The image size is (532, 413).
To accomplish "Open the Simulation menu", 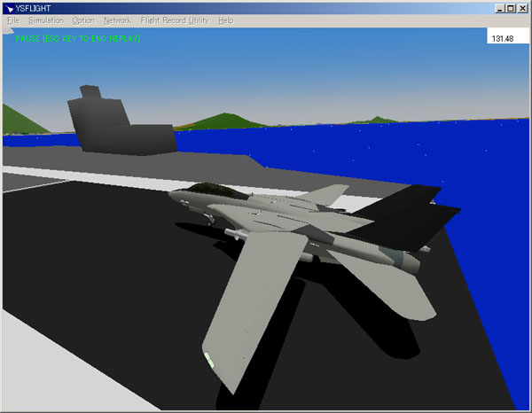I will coord(46,20).
